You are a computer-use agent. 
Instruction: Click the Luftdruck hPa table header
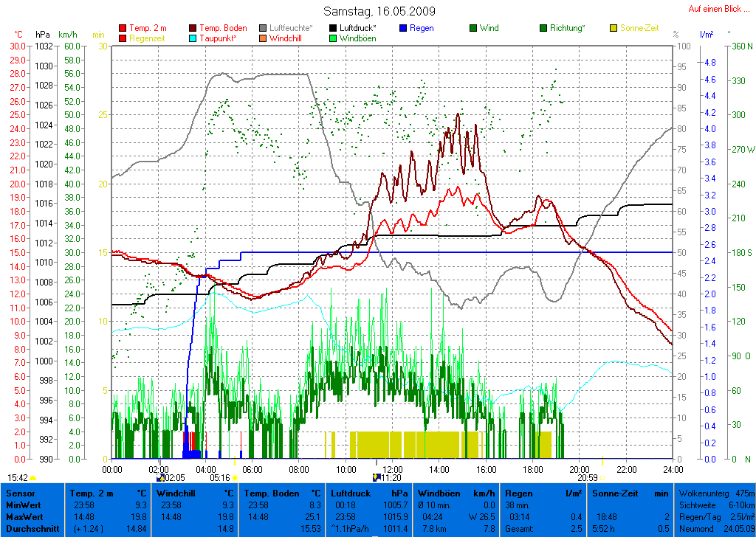369,493
